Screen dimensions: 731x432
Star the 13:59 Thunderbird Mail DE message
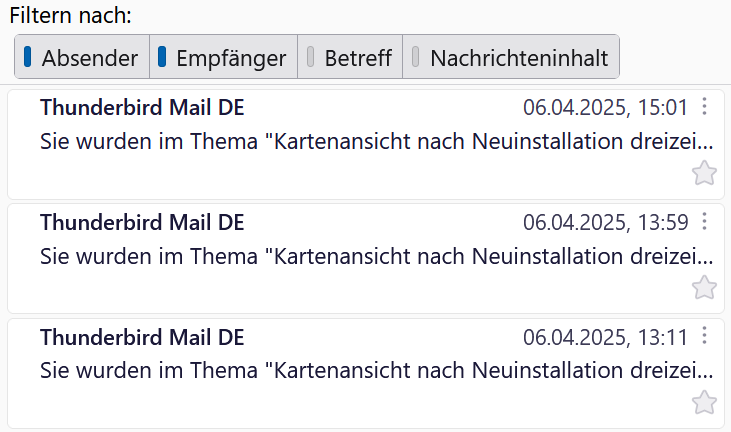pyautogui.click(x=704, y=288)
